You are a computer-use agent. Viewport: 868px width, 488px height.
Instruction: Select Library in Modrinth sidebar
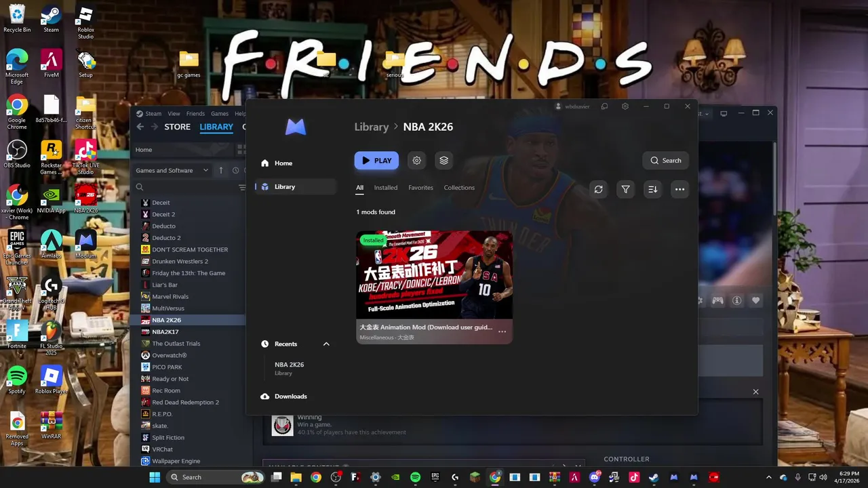click(296, 186)
